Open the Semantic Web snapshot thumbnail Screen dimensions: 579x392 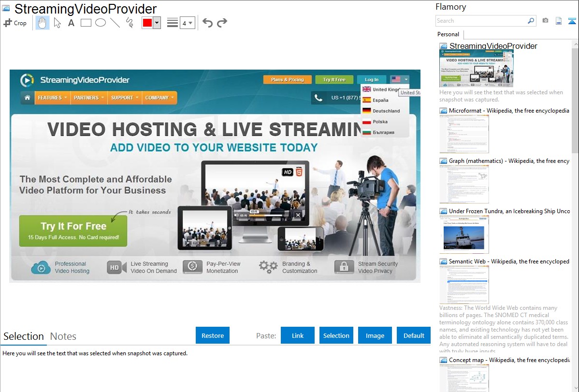(x=464, y=285)
